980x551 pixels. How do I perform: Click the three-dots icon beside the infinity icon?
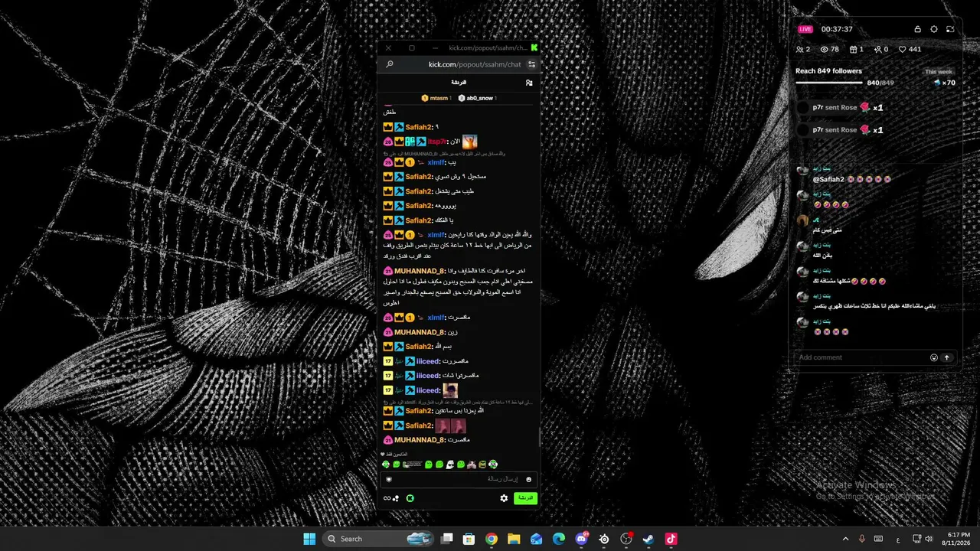[x=396, y=498]
